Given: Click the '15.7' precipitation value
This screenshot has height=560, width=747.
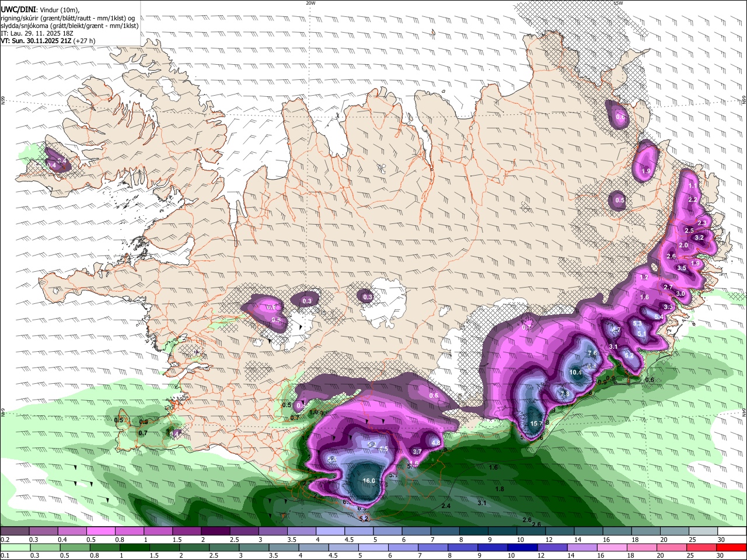Looking at the screenshot, I should (535, 423).
